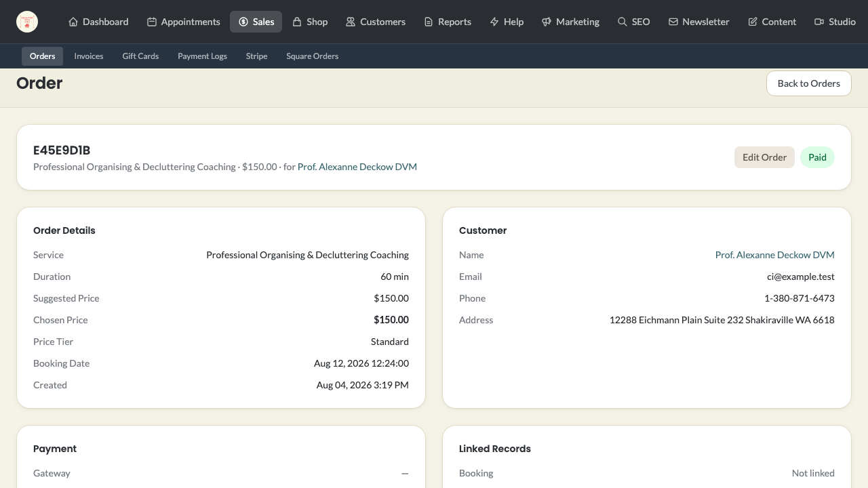Click the Chosen Price value $150.00
This screenshot has height=488, width=868.
pyautogui.click(x=391, y=320)
